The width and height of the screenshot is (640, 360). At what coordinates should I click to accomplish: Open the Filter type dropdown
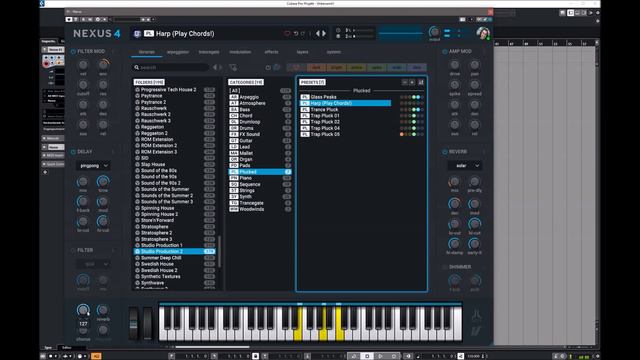[93, 264]
